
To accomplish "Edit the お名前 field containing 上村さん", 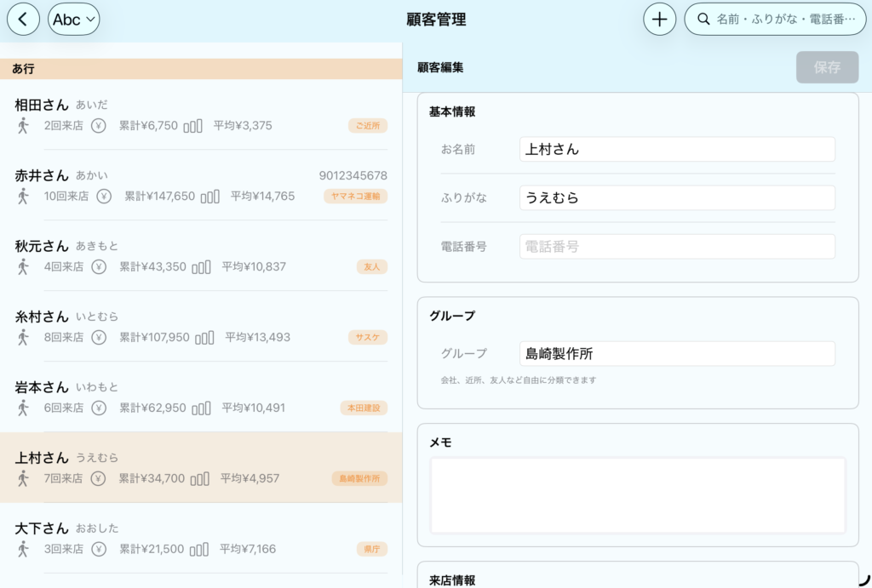I will [677, 149].
